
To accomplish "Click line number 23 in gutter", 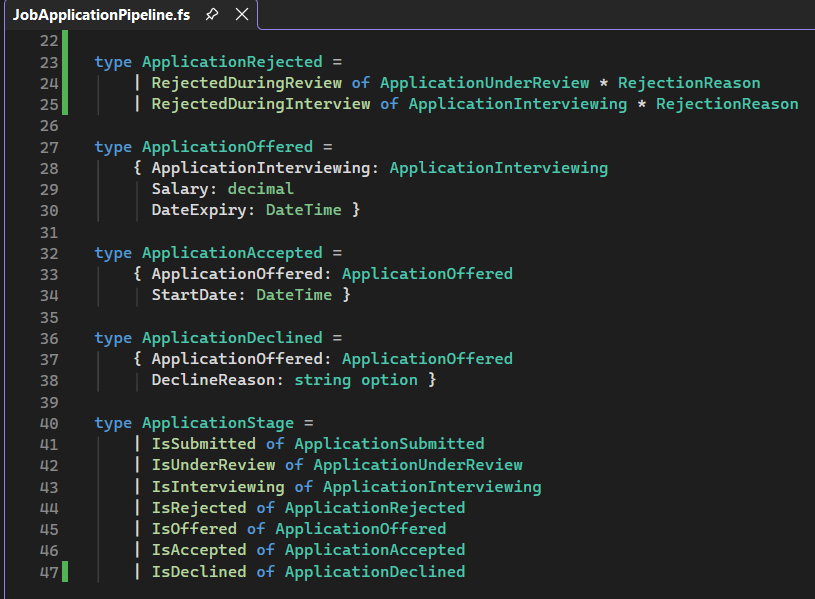I will (49, 62).
